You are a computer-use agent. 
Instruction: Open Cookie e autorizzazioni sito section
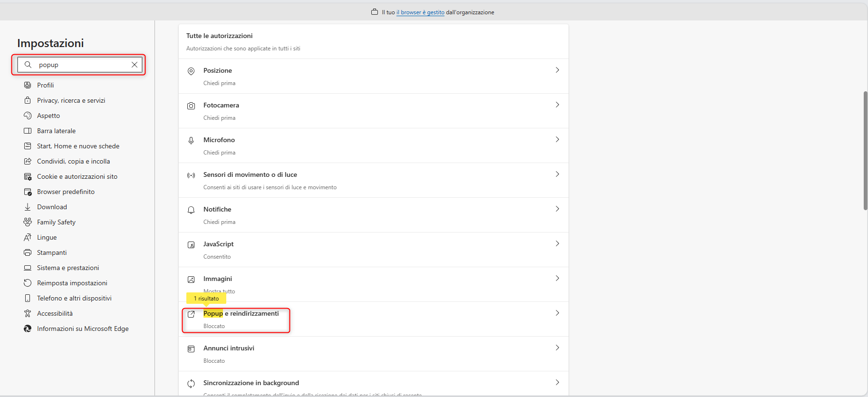tap(77, 176)
